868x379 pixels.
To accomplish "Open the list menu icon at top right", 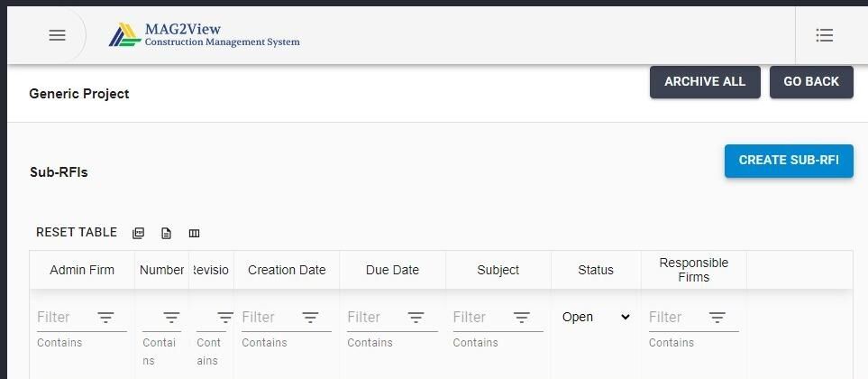I will tap(824, 35).
